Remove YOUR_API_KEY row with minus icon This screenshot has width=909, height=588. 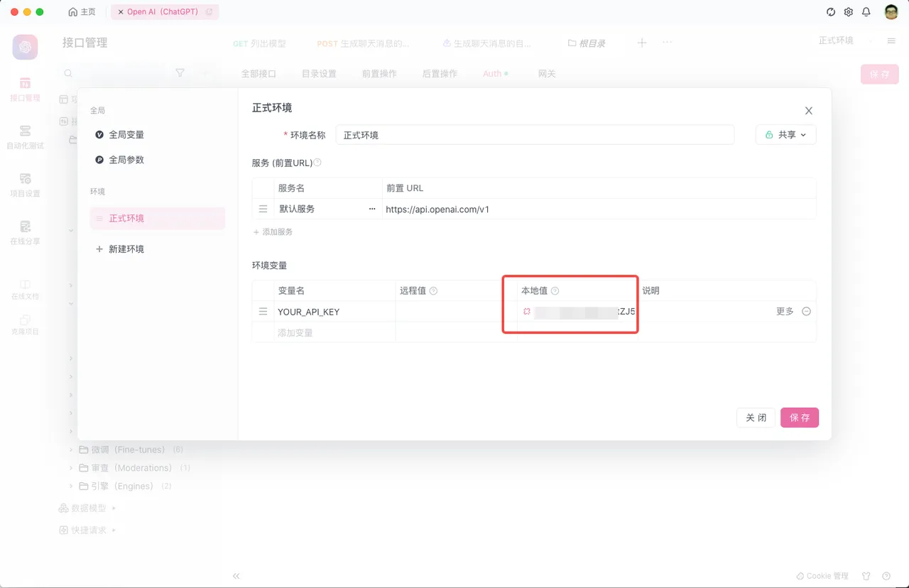coord(807,311)
